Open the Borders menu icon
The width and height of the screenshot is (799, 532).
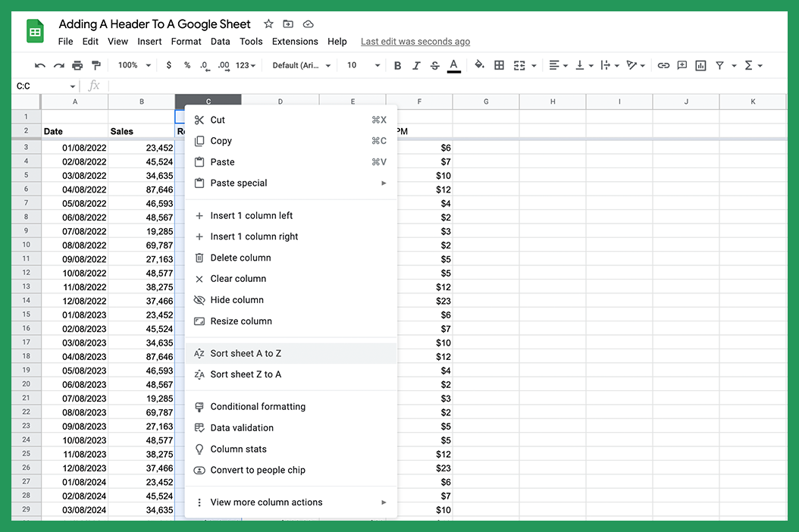click(x=499, y=66)
